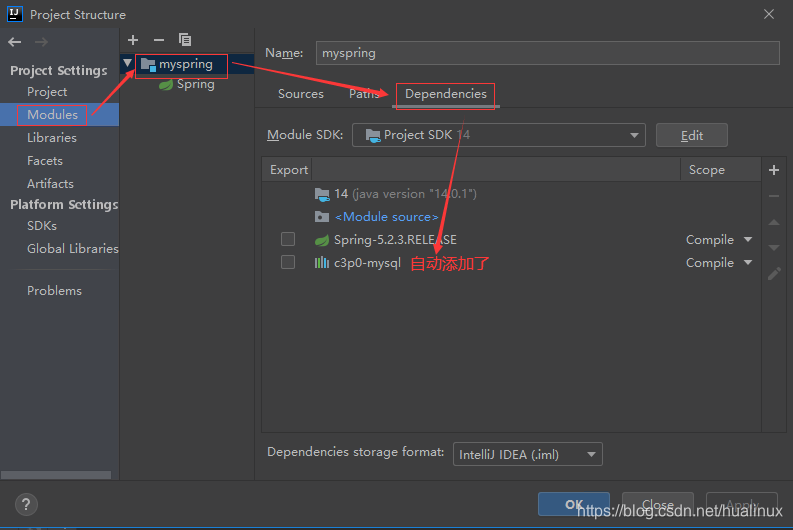The image size is (793, 530).
Task: Open Global Libraries settings
Action: tap(73, 249)
